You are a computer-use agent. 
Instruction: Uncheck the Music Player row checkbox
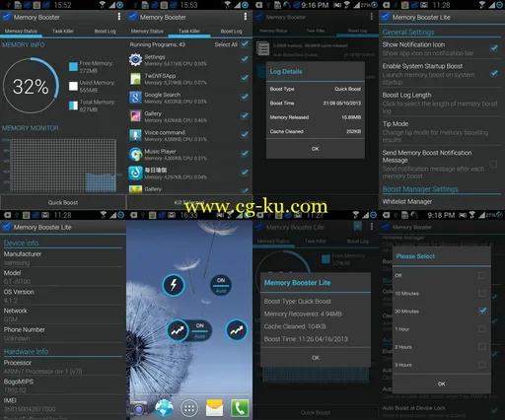point(245,154)
